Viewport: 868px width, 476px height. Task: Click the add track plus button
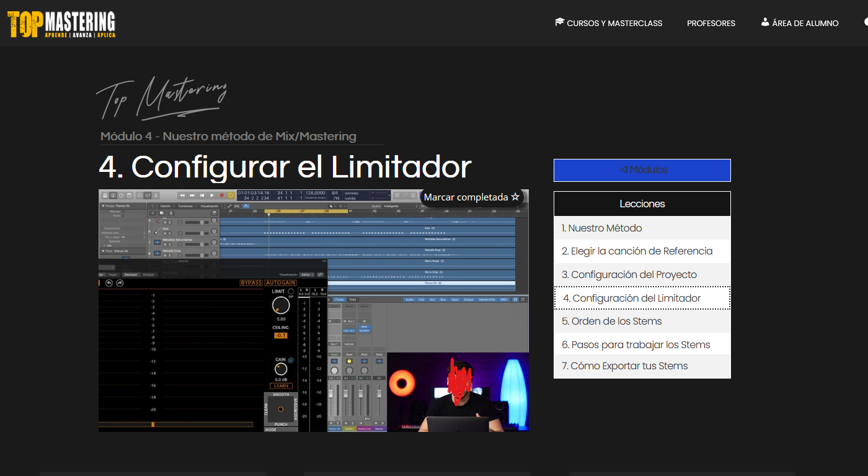153,213
